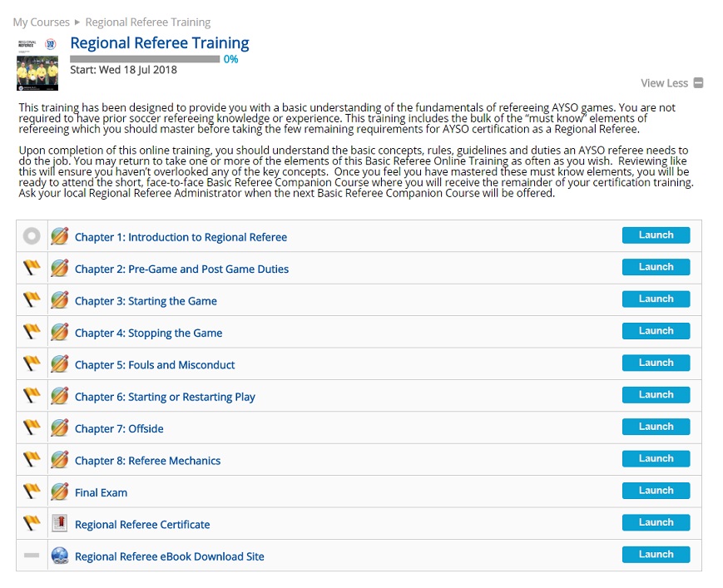
Task: Click the lesson pencil icon for Chapter 3
Action: click(59, 300)
